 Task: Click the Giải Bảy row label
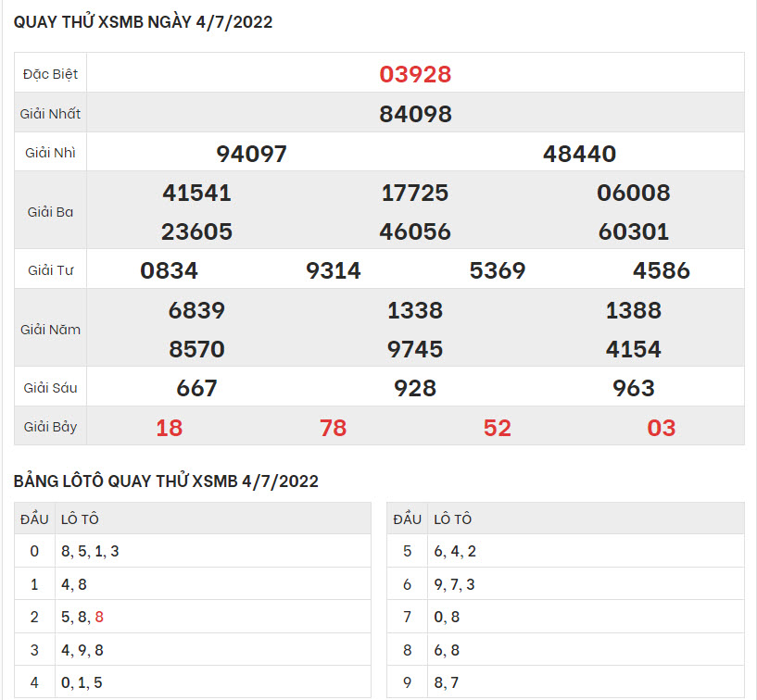pyautogui.click(x=51, y=428)
